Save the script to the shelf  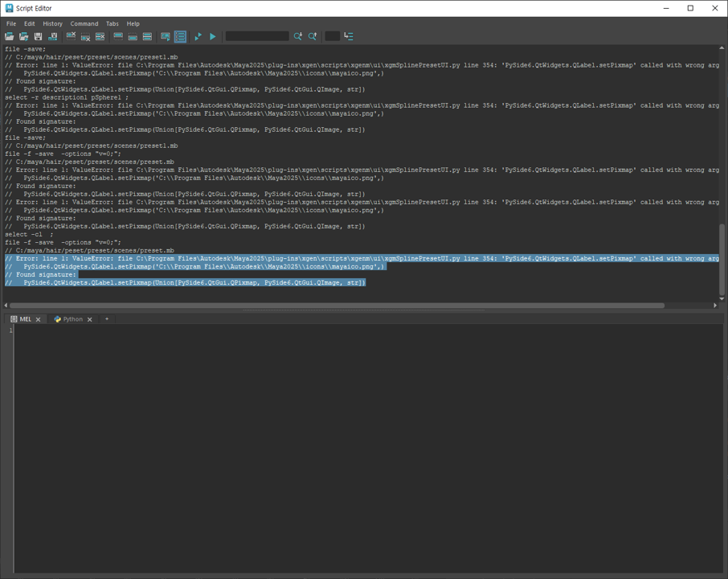(51, 36)
